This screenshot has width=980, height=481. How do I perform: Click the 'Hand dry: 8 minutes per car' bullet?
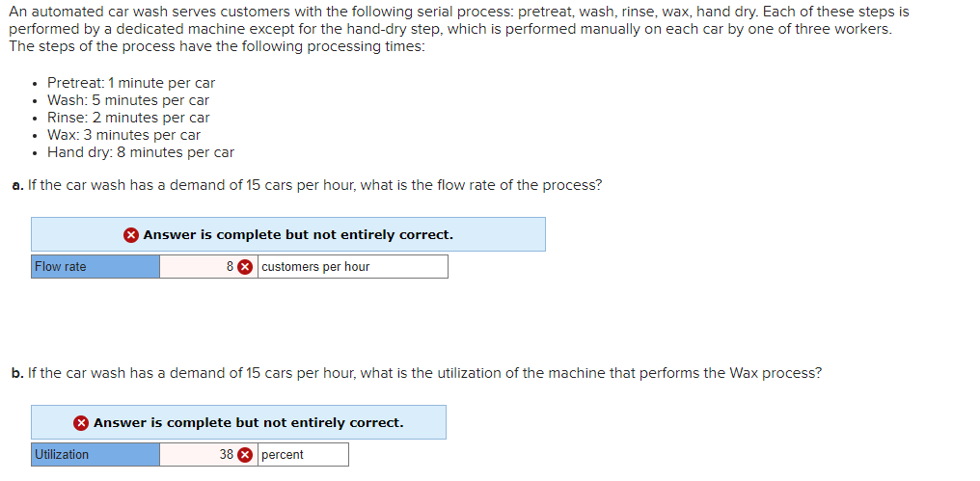pyautogui.click(x=141, y=152)
